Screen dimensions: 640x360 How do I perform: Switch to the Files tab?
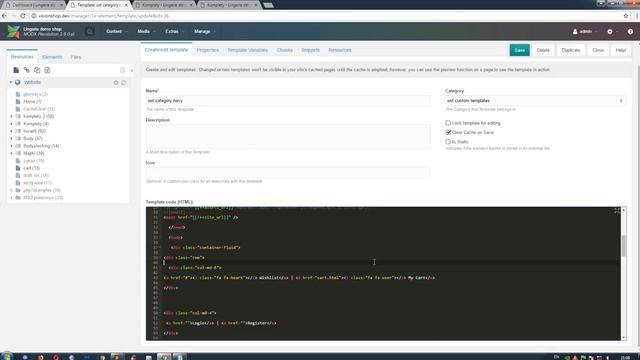pyautogui.click(x=76, y=57)
